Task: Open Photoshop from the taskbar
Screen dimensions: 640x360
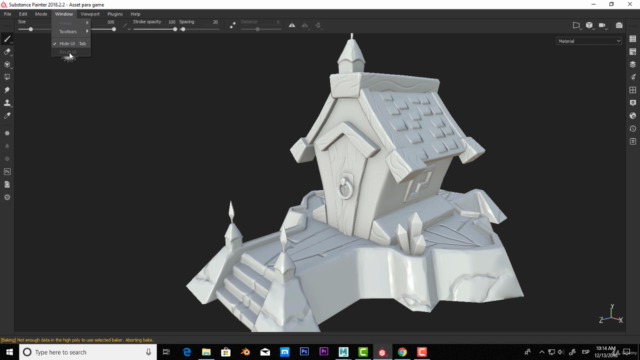Action: [x=304, y=352]
